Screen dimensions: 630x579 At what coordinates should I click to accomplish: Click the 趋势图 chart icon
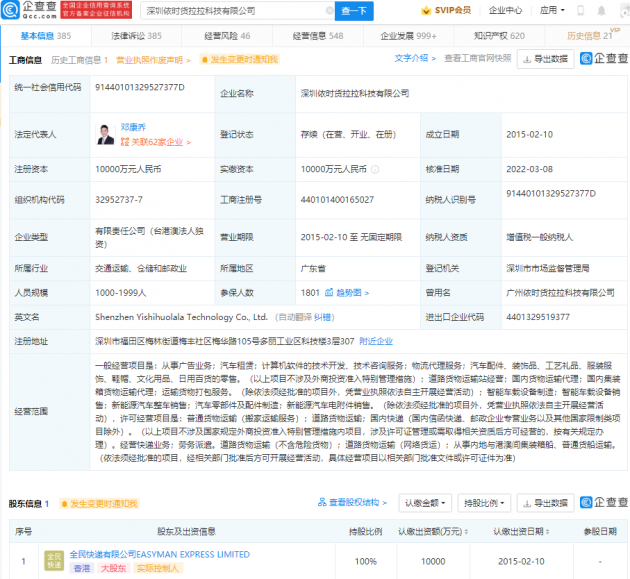pyautogui.click(x=329, y=293)
